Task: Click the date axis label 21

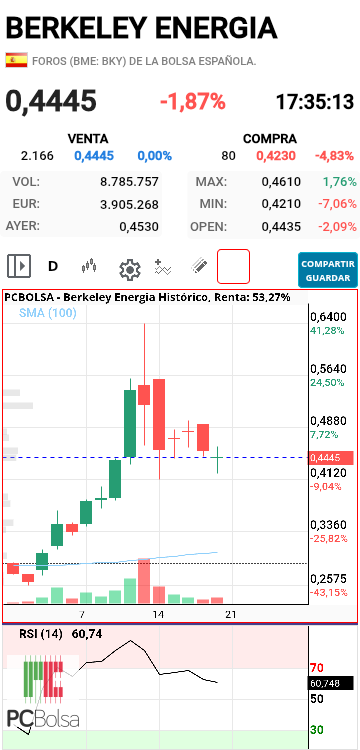Action: pyautogui.click(x=231, y=614)
